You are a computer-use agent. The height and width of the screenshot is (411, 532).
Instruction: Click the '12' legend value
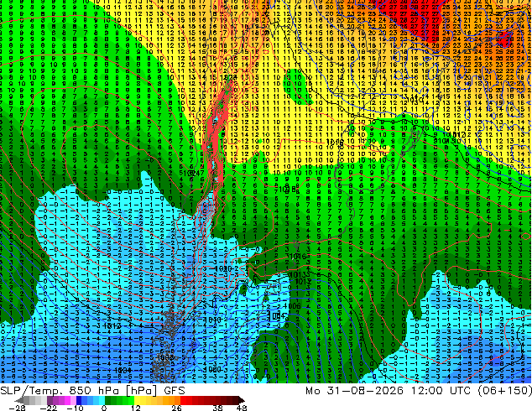(136, 408)
